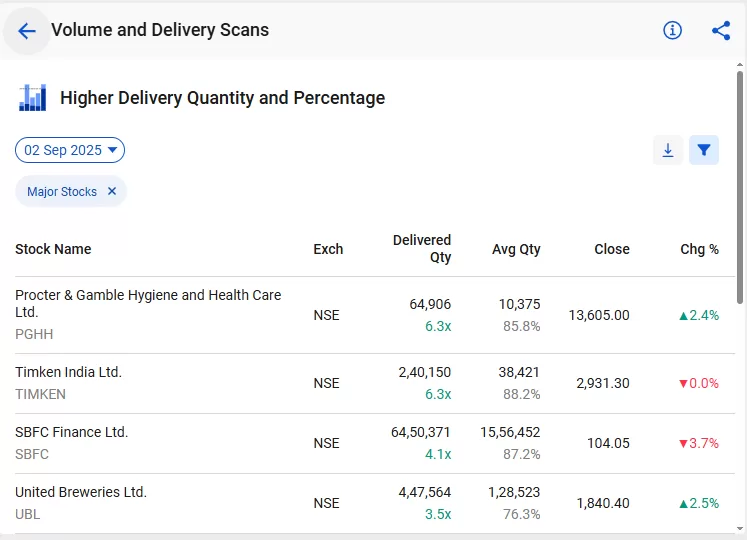Click close price 2,931.30
Viewport: 747px width, 540px height.
click(603, 383)
